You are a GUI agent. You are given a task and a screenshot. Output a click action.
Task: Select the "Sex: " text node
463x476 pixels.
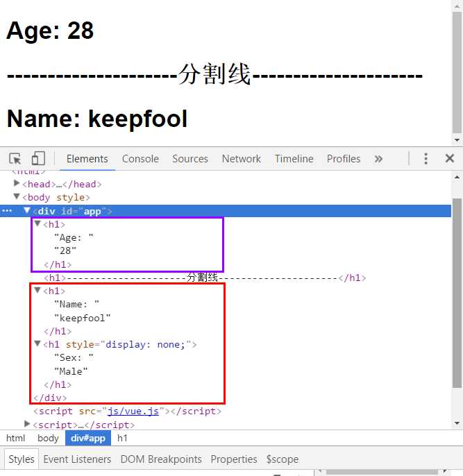coord(74,357)
